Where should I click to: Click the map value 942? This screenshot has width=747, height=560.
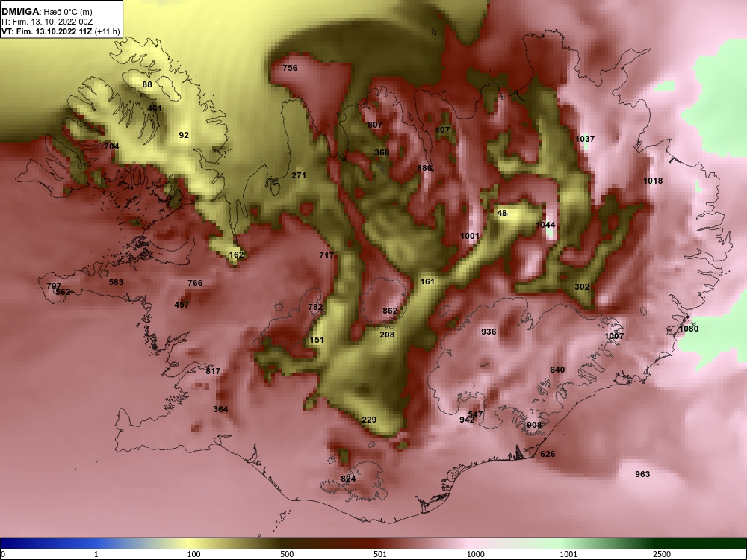click(467, 420)
